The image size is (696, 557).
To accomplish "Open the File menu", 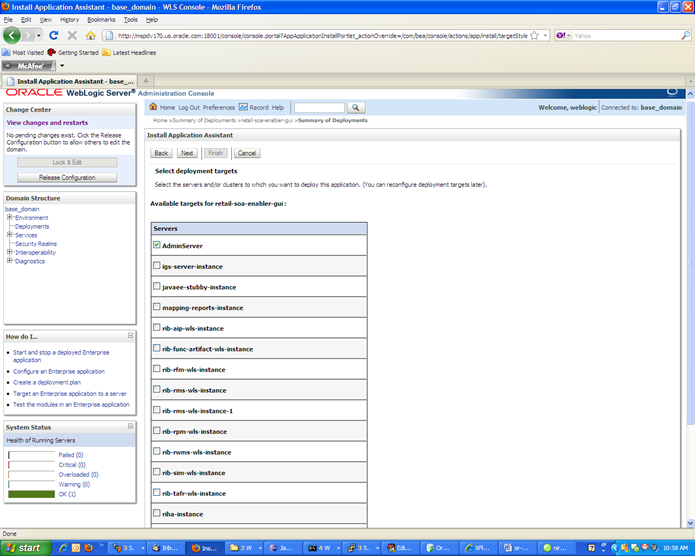I will 8,20.
